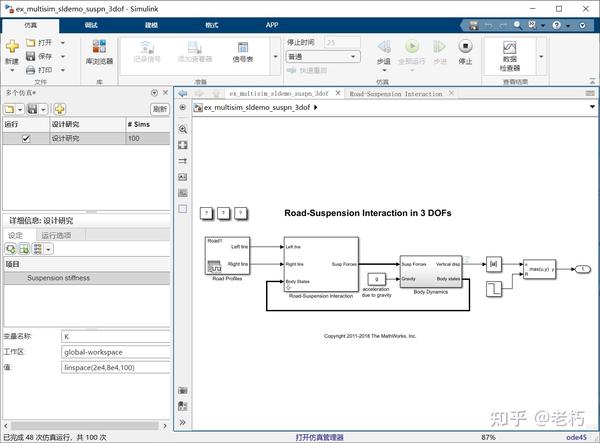Click the Data Inspector icon

(x=509, y=48)
